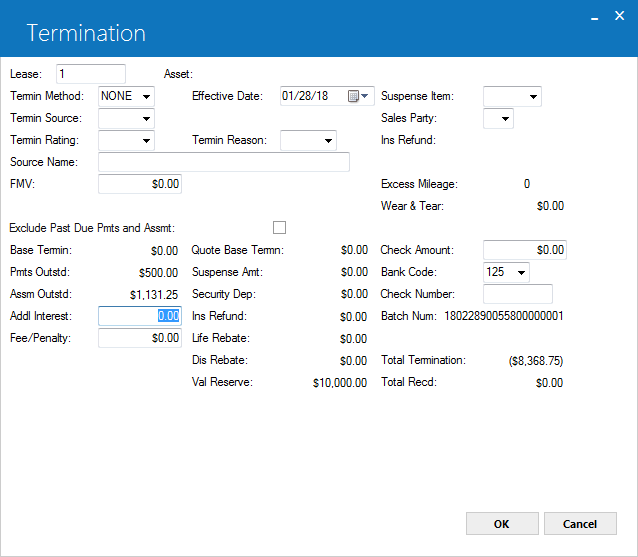Click the Termination title text

coord(86,33)
